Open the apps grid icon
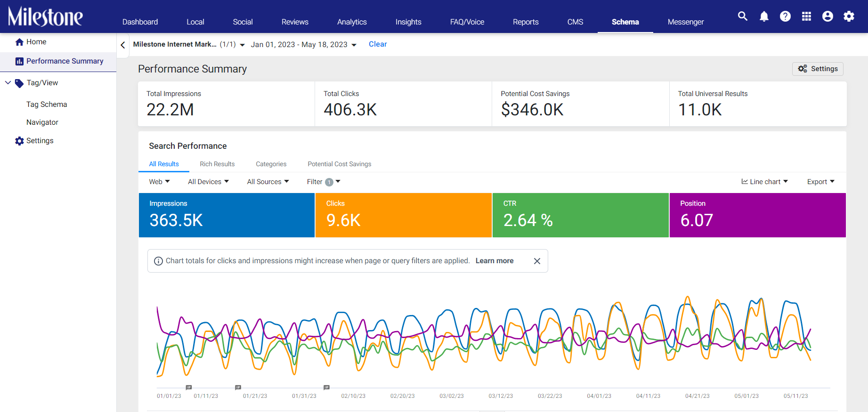The height and width of the screenshot is (412, 868). [806, 16]
